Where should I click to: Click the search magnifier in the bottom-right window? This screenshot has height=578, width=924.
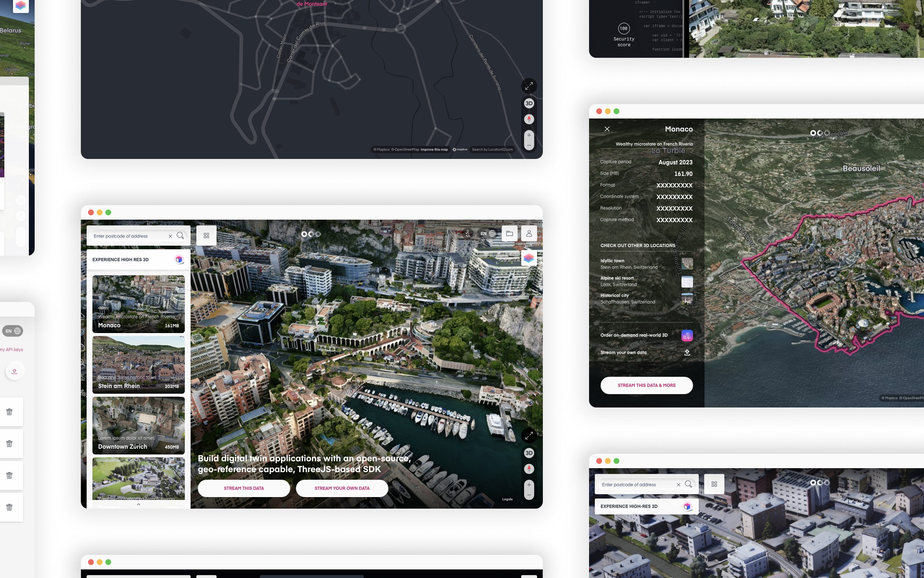[x=688, y=484]
